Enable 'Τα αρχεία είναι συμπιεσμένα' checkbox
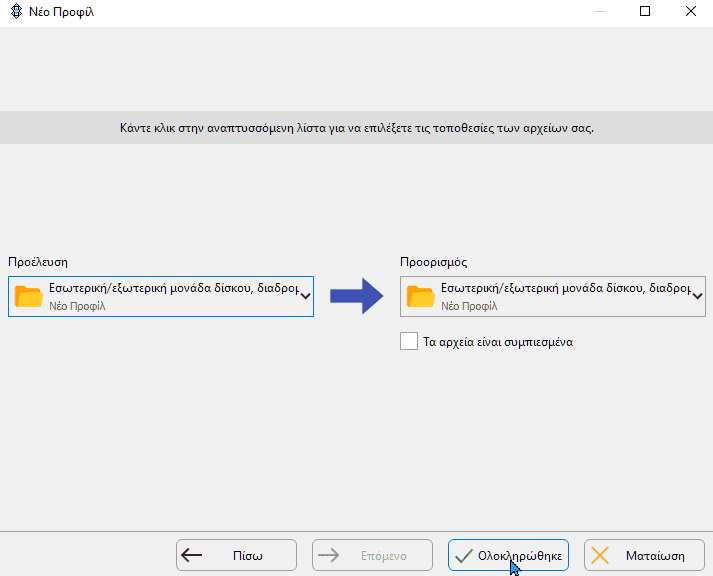 409,341
